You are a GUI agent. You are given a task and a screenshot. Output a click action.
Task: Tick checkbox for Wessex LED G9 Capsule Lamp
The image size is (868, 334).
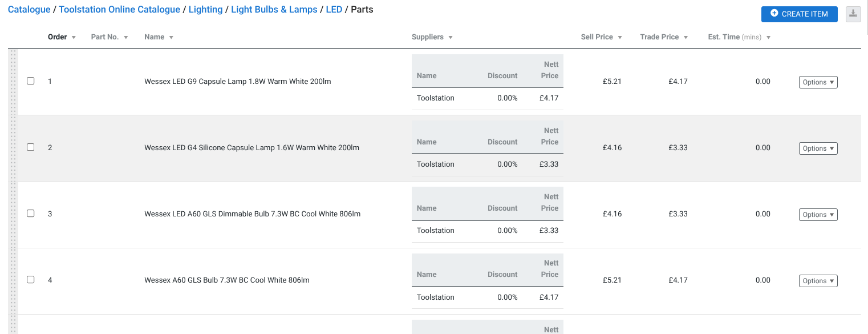tap(31, 81)
